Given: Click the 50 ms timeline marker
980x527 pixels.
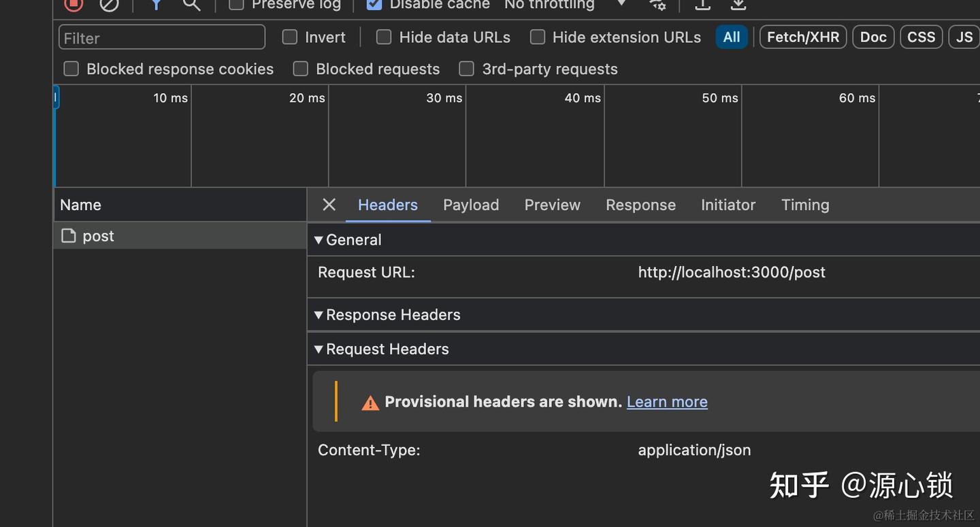Looking at the screenshot, I should tap(720, 98).
